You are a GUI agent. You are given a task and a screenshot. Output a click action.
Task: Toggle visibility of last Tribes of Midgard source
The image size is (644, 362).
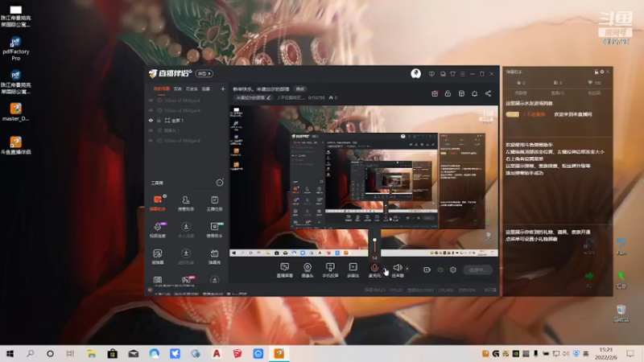click(x=151, y=140)
